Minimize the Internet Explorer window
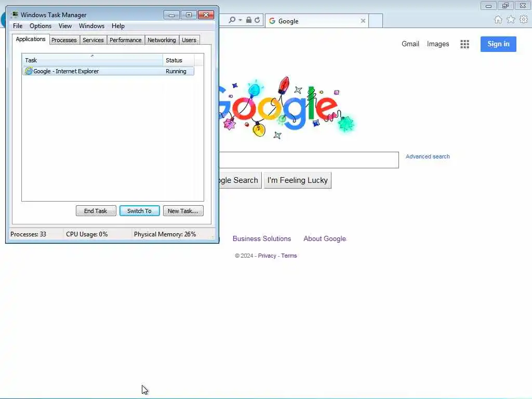 point(488,5)
